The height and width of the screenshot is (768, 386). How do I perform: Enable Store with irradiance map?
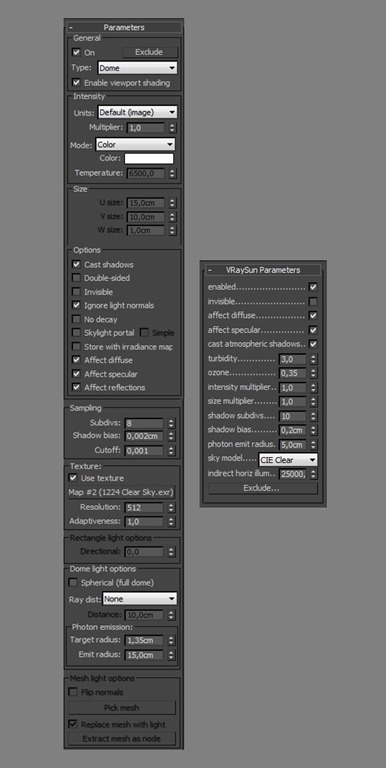(x=76, y=346)
